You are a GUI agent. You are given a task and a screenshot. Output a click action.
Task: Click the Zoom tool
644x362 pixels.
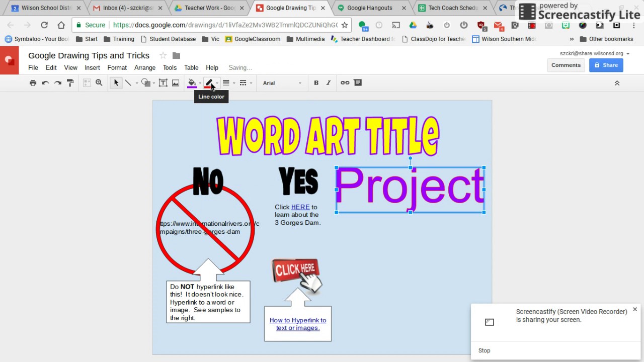99,82
